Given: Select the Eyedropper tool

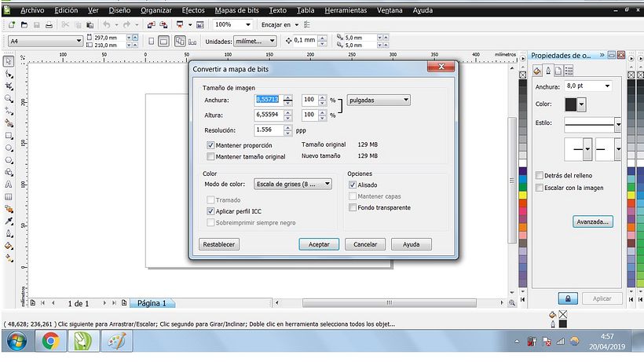Looking at the screenshot, I should click(x=8, y=221).
